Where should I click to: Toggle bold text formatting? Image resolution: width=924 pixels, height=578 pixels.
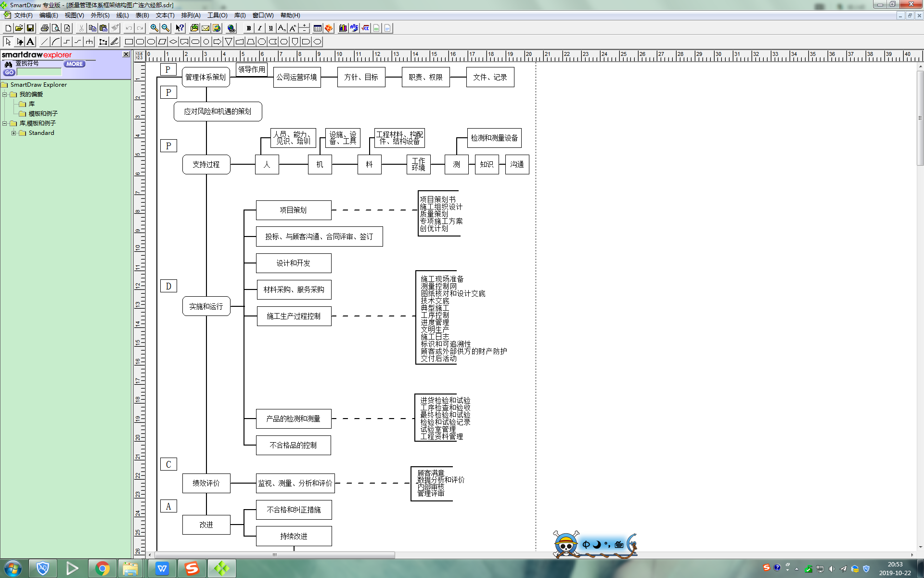coord(249,28)
